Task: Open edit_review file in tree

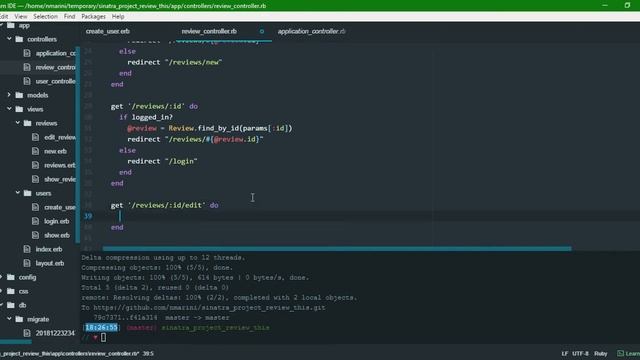Action: [x=60, y=137]
